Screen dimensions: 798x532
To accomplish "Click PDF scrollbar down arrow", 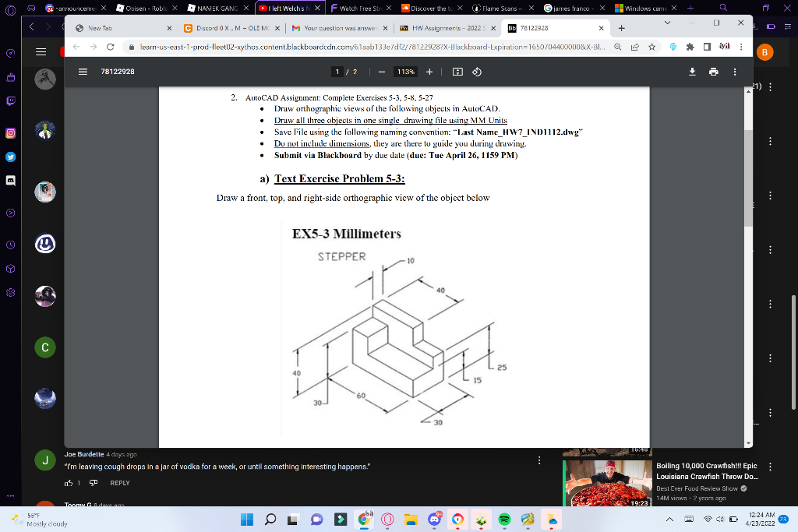I will [x=749, y=443].
